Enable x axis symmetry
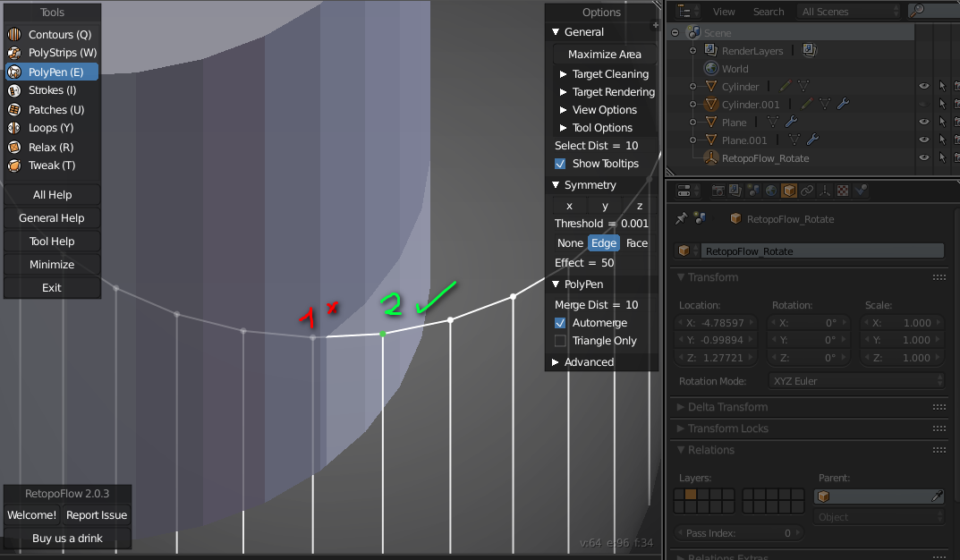This screenshot has width=960, height=560. (x=569, y=206)
